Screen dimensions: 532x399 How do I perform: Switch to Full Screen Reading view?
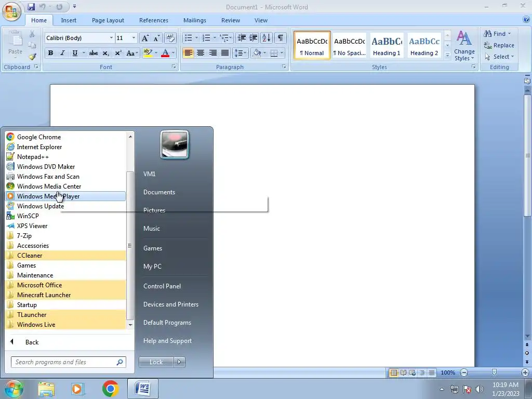(x=403, y=373)
